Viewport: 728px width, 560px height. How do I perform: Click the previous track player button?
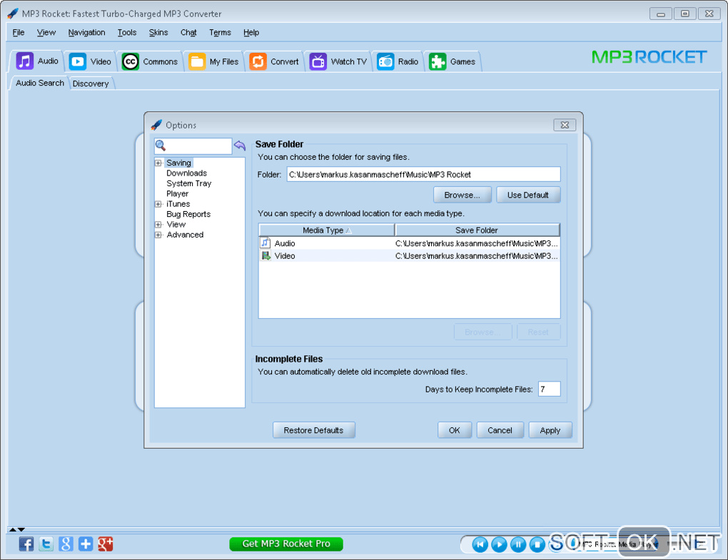pyautogui.click(x=480, y=544)
